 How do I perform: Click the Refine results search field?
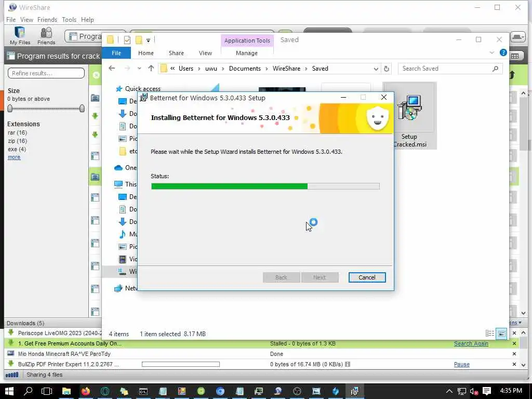pos(46,73)
